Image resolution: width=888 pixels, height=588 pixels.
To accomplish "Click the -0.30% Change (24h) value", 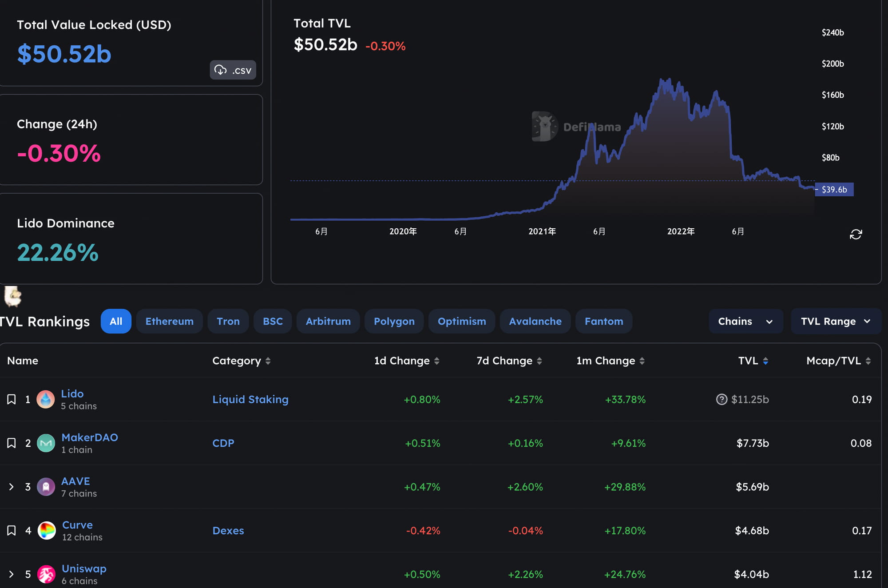I will [59, 153].
